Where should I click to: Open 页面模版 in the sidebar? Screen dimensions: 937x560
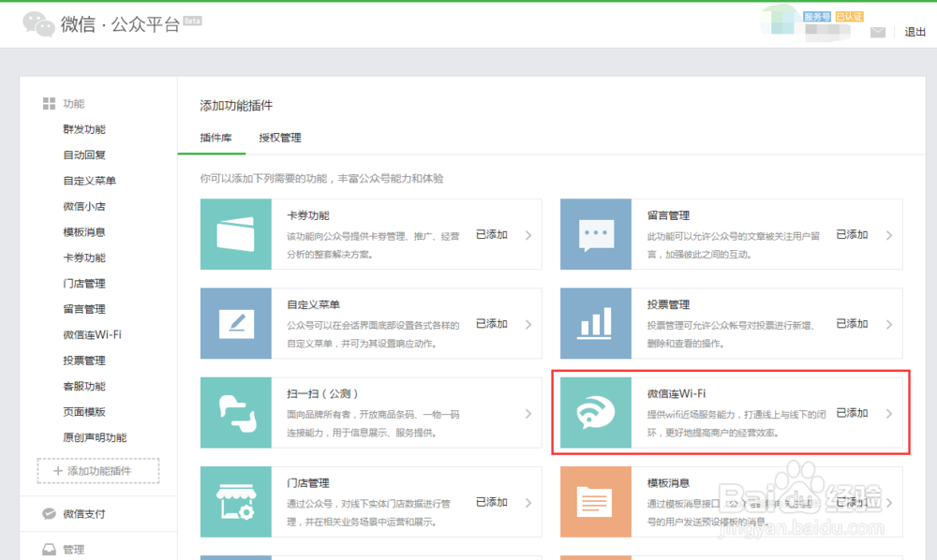pyautogui.click(x=84, y=412)
